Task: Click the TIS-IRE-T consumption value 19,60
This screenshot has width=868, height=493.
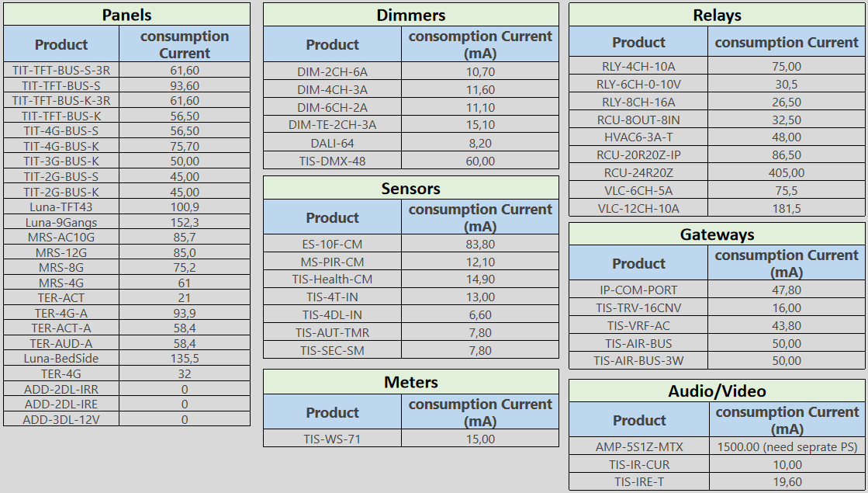Action: (x=787, y=481)
